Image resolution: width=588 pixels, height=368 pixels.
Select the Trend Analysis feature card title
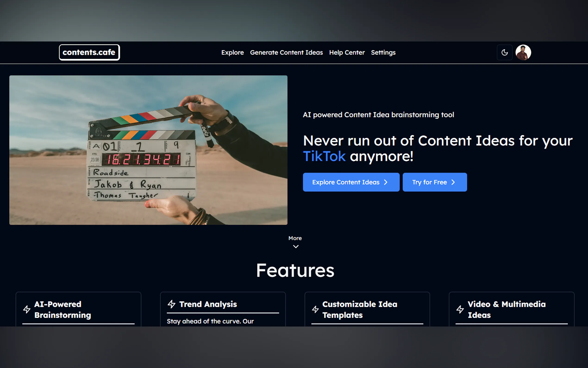point(208,304)
